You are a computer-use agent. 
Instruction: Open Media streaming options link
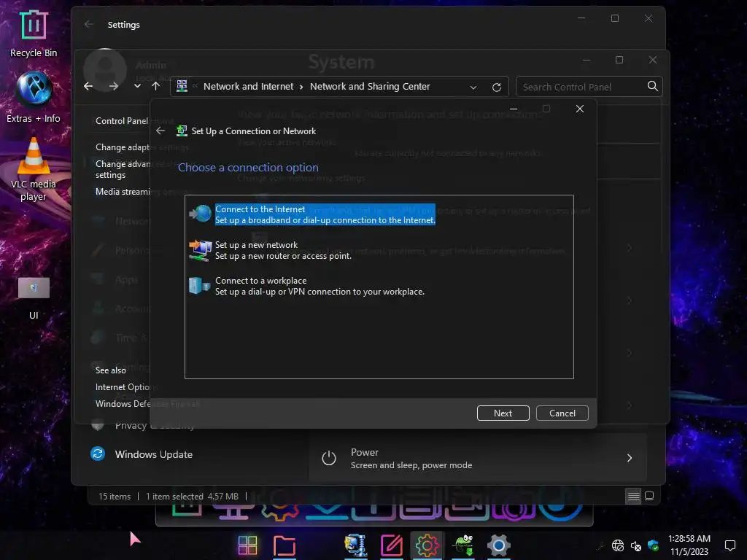point(123,192)
